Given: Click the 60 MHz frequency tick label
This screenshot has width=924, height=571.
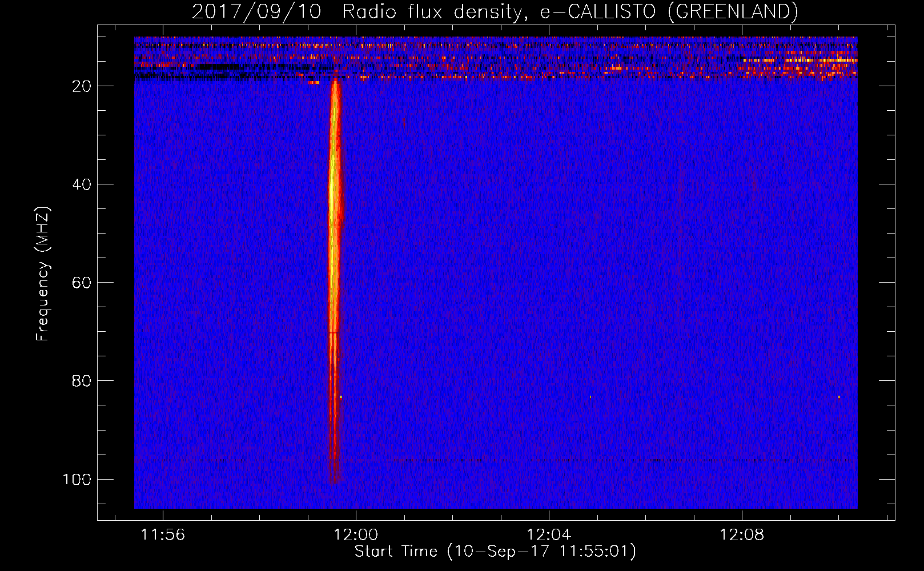Looking at the screenshot, I should 82,283.
